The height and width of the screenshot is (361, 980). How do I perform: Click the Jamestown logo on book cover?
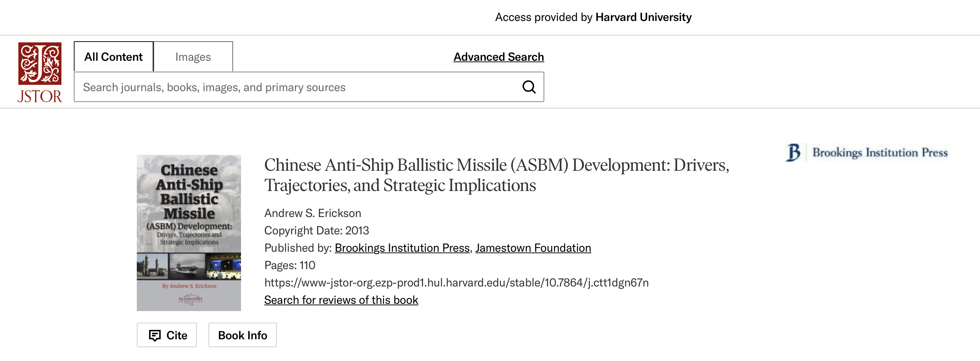click(190, 300)
